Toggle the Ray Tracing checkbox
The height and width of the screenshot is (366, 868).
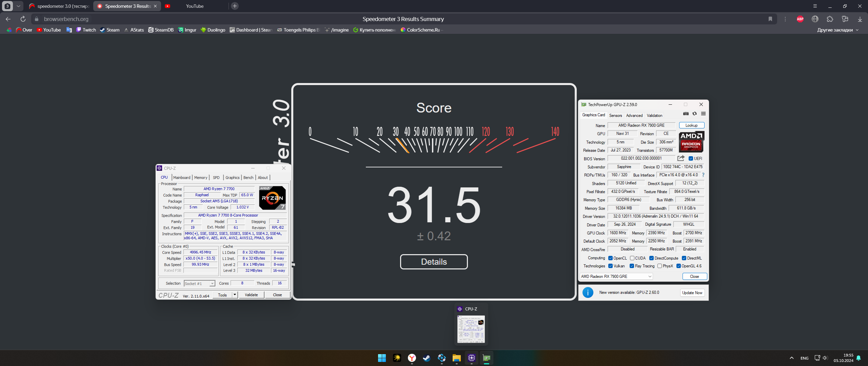(x=632, y=266)
